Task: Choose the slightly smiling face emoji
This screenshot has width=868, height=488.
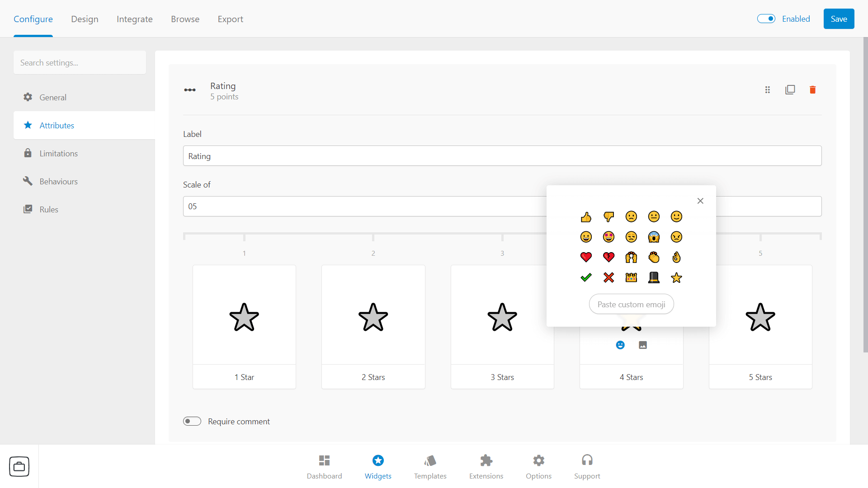Action: point(676,217)
